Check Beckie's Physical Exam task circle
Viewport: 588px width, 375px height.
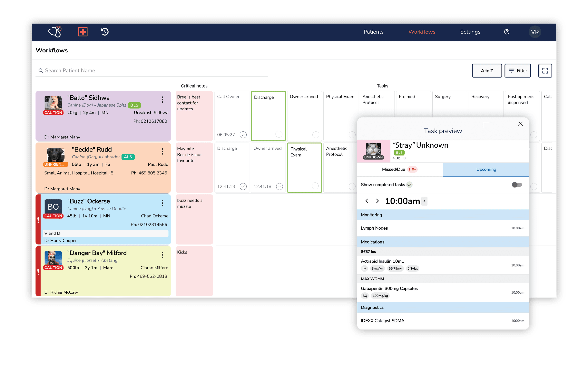click(315, 186)
